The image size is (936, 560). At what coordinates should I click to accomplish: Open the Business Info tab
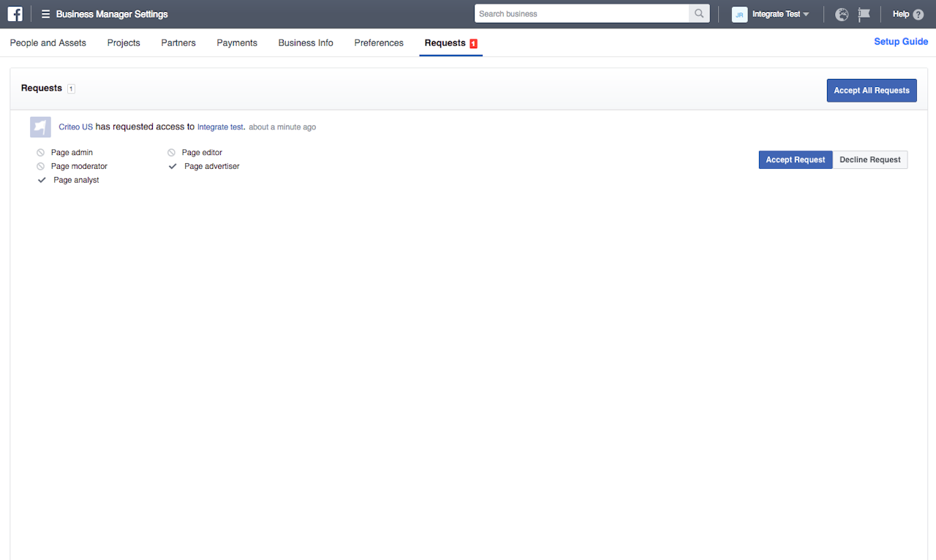click(306, 43)
